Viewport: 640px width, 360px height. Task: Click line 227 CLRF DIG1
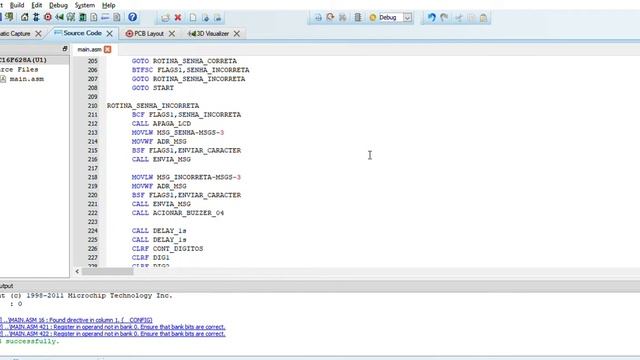pos(151,258)
